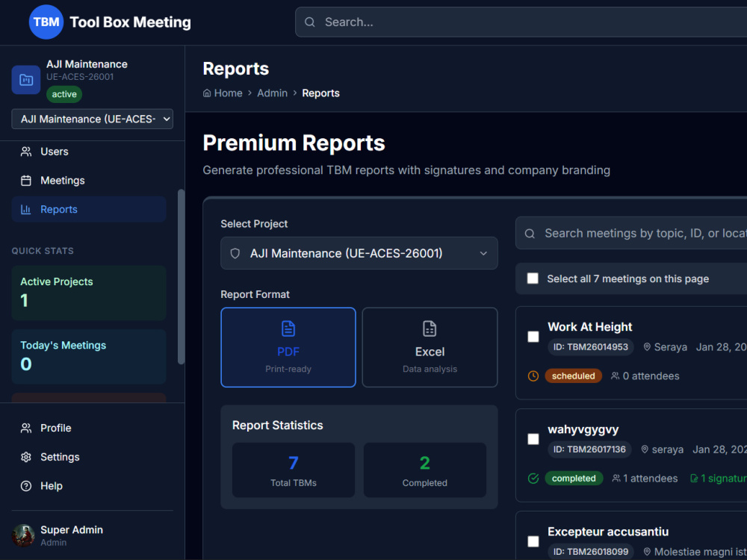The height and width of the screenshot is (560, 747).
Task: Click the Reports breadcrumb item
Action: 320,93
